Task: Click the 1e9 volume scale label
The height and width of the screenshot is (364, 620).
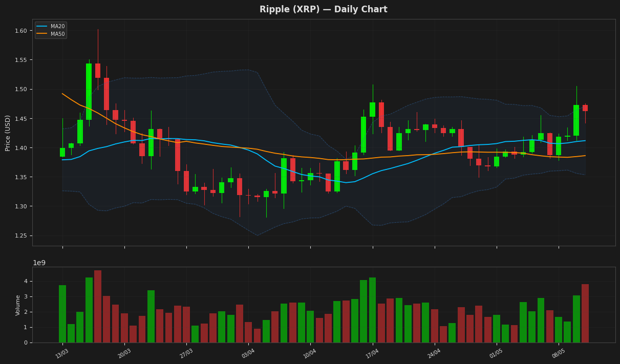Action: pos(39,263)
